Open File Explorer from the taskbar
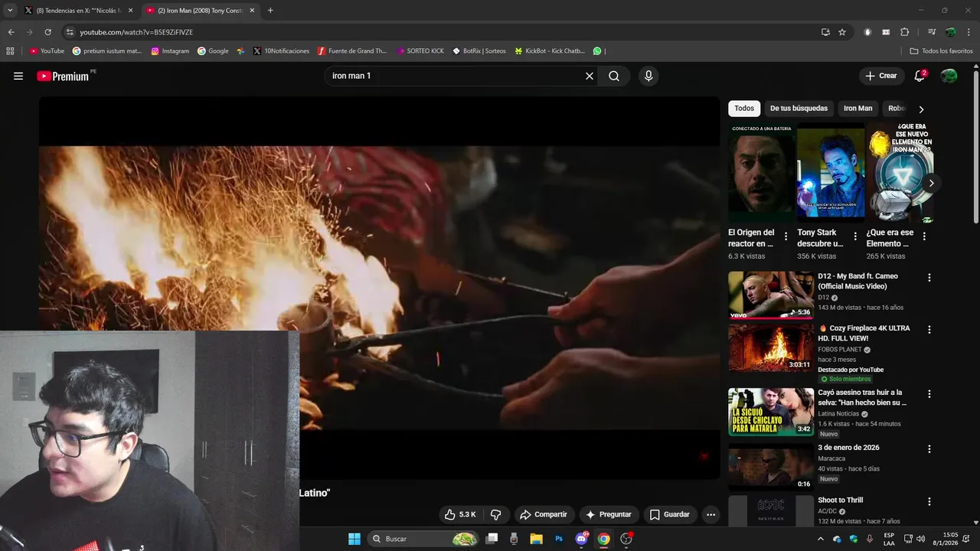This screenshot has width=980, height=551. click(537, 539)
